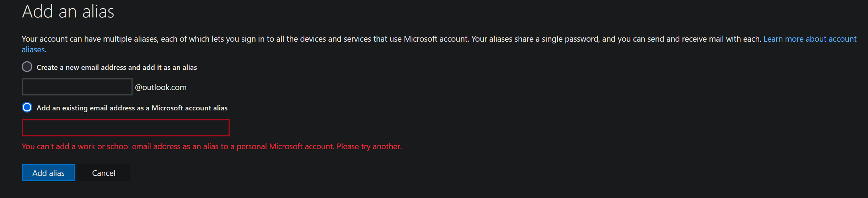The width and height of the screenshot is (868, 198).
Task: Click the red-outlined existing email field
Action: pos(125,128)
